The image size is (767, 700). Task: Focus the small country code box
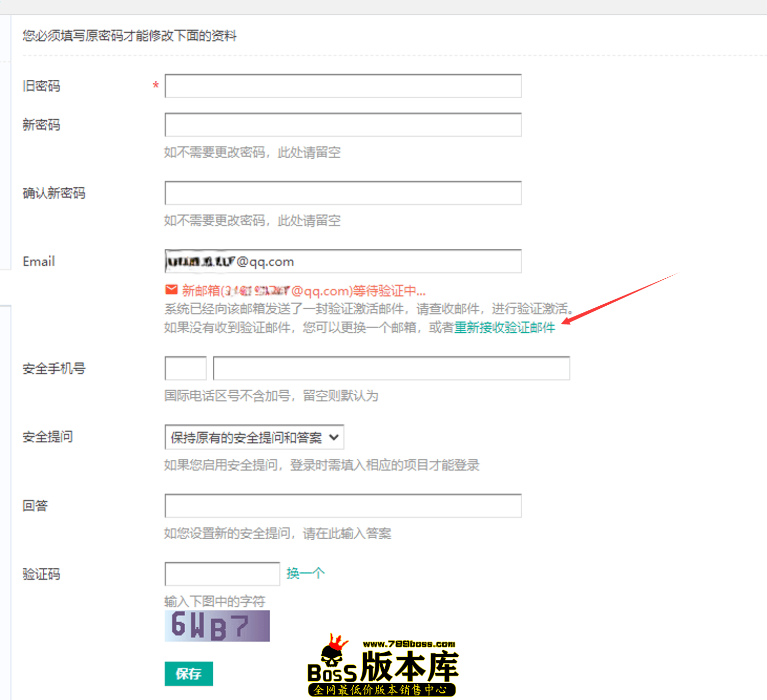(x=185, y=368)
